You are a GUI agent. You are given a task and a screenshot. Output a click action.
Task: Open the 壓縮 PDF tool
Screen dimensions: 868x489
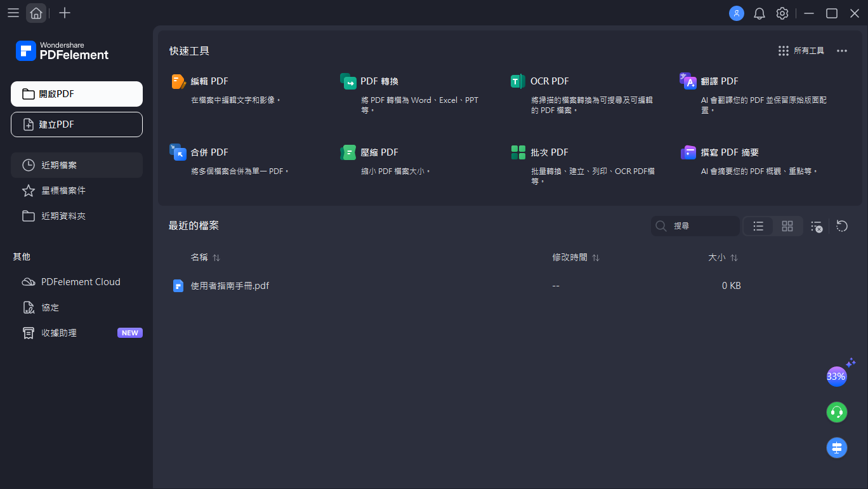(379, 152)
